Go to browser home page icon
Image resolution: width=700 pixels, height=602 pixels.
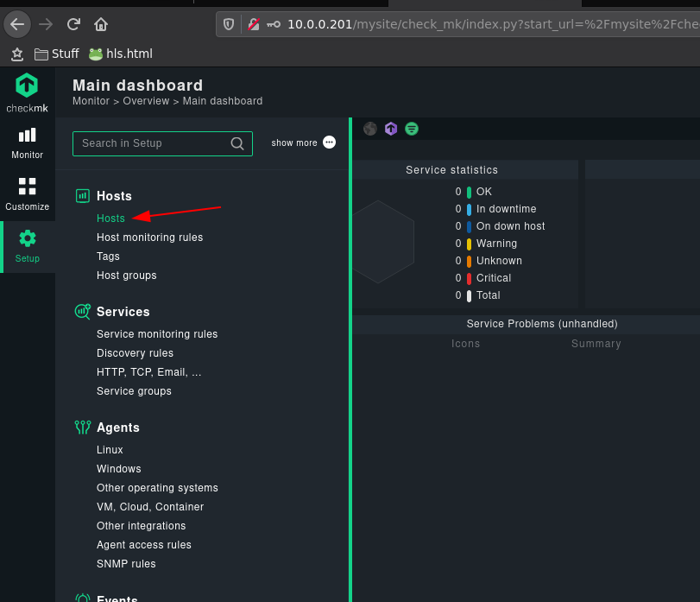[101, 24]
